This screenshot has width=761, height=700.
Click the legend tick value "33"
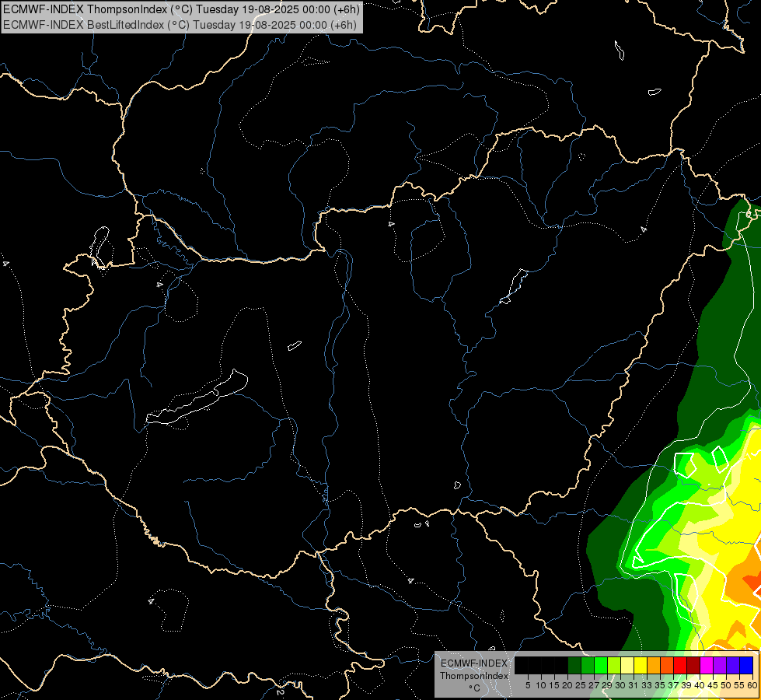click(x=647, y=685)
